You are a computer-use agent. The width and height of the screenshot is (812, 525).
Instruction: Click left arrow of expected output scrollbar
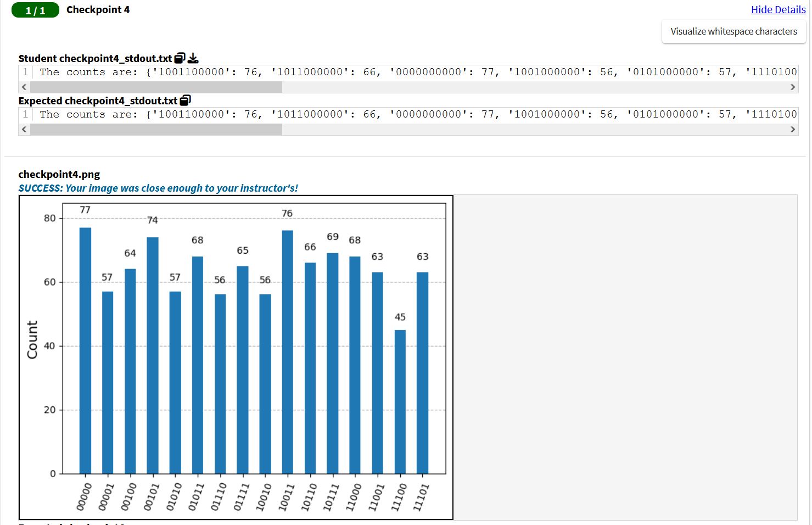pyautogui.click(x=24, y=130)
